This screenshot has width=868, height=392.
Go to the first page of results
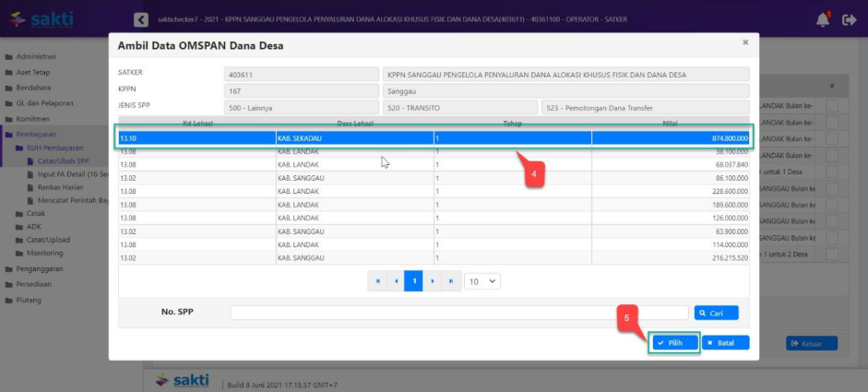377,280
